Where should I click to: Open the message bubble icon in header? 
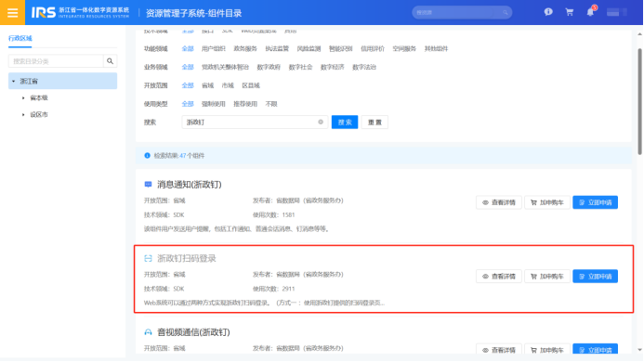point(548,12)
